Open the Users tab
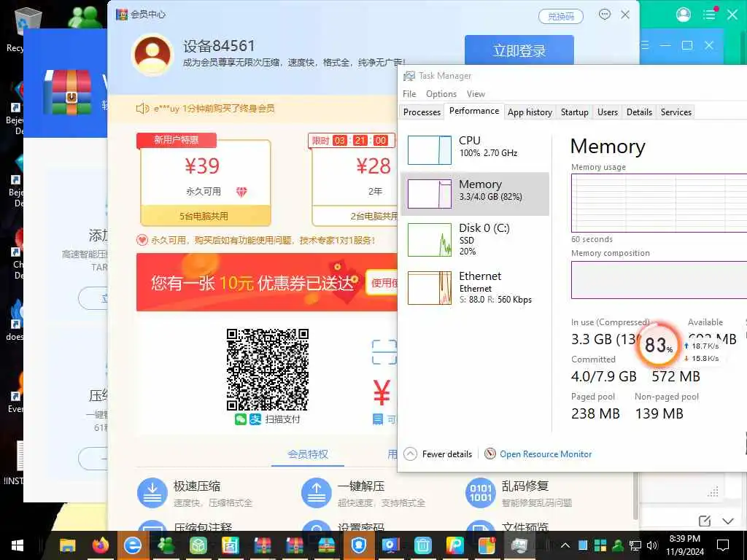 coord(608,112)
